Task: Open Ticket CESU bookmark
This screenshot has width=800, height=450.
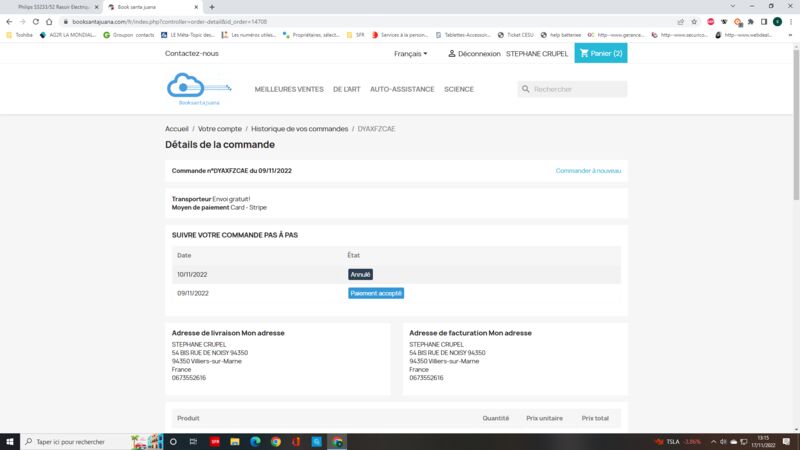Action: (x=515, y=35)
